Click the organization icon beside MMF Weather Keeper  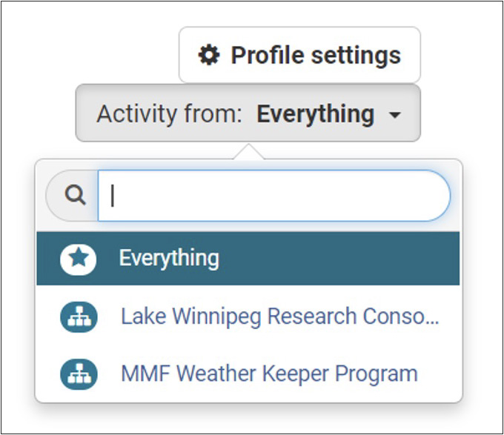click(79, 374)
